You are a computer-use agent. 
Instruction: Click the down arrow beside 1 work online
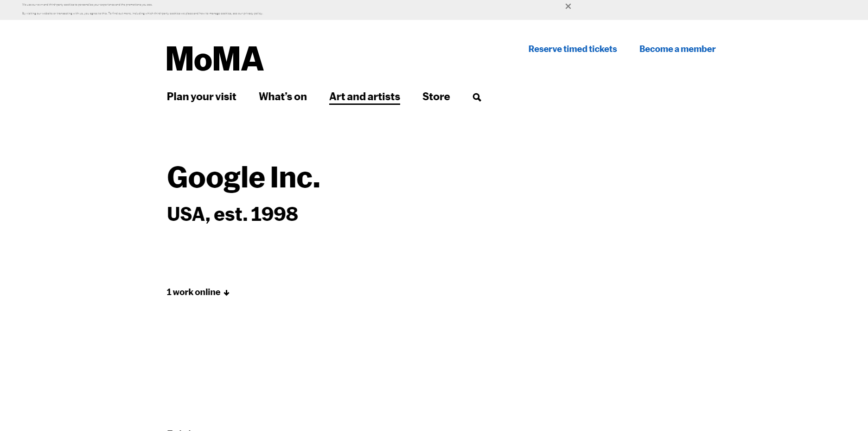(226, 293)
